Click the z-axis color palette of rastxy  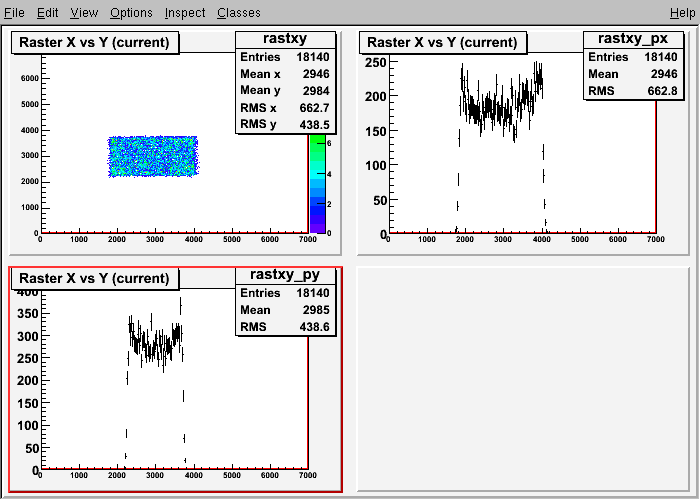click(317, 183)
